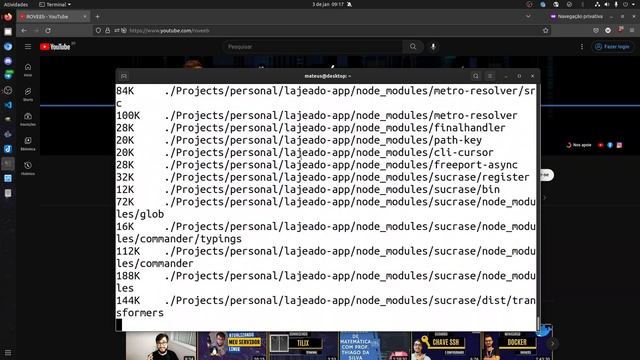Add a new terminal tab with the titlebar icon

click(124, 76)
